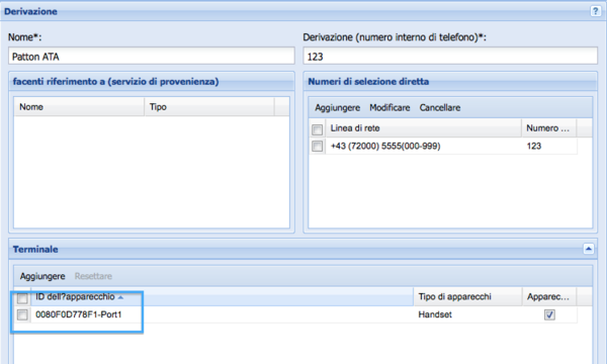
Task: Select the +43 (72000) number row checkbox
Action: tap(317, 146)
